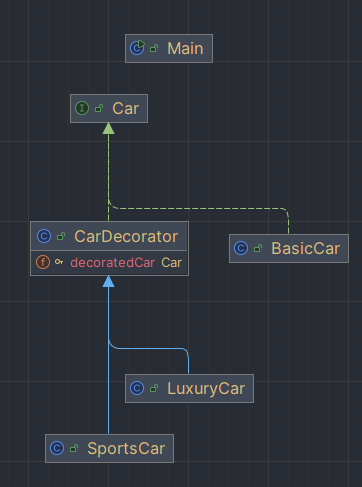This screenshot has width=362, height=487.
Task: Select the decoratedCar field name
Action: [113, 262]
